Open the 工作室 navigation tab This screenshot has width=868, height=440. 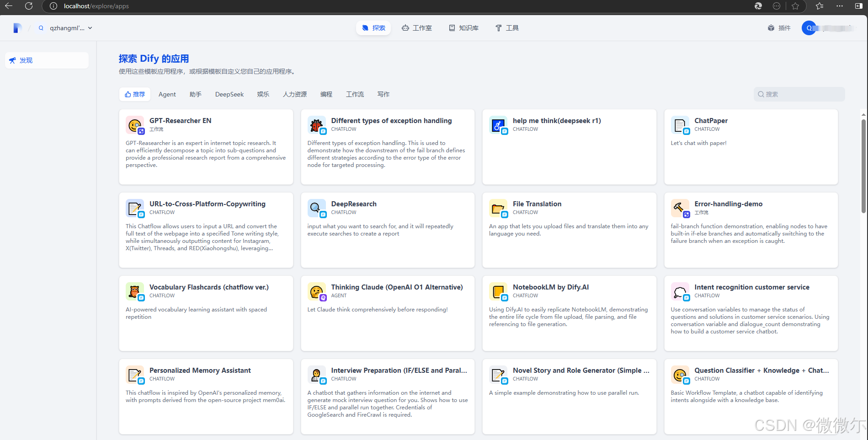click(x=417, y=28)
